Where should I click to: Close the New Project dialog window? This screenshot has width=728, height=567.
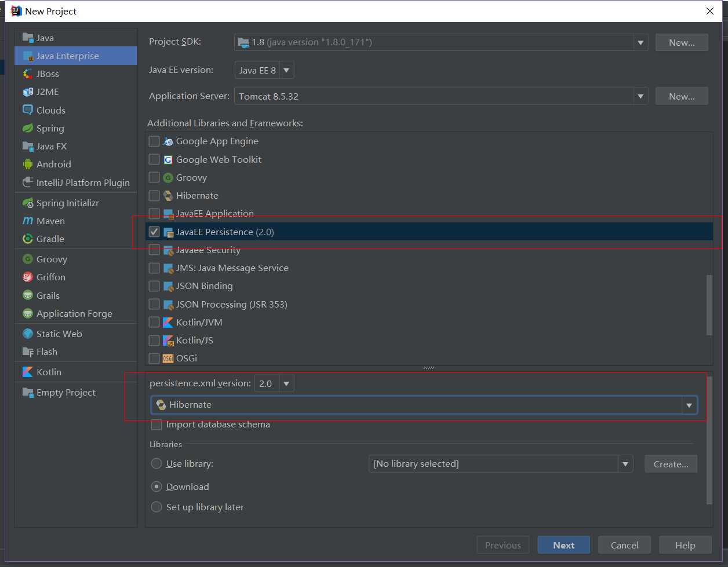709,11
